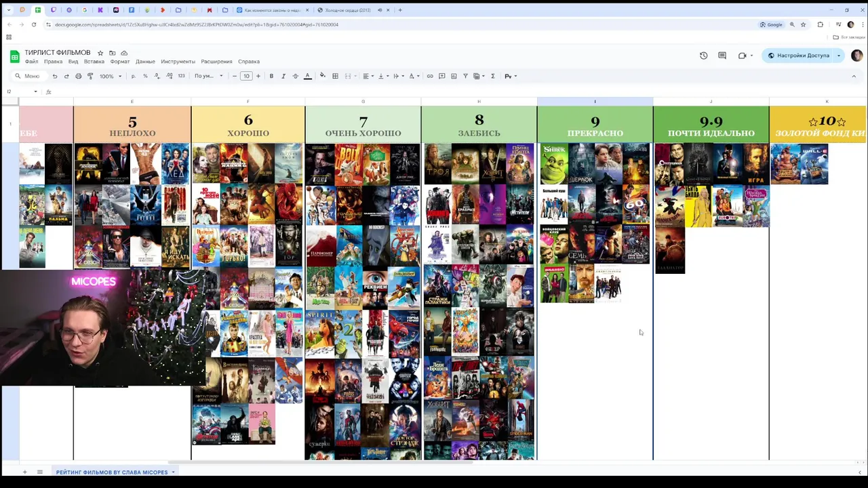Image resolution: width=868 pixels, height=488 pixels.
Task: Click the strikethrough S button
Action: point(295,76)
